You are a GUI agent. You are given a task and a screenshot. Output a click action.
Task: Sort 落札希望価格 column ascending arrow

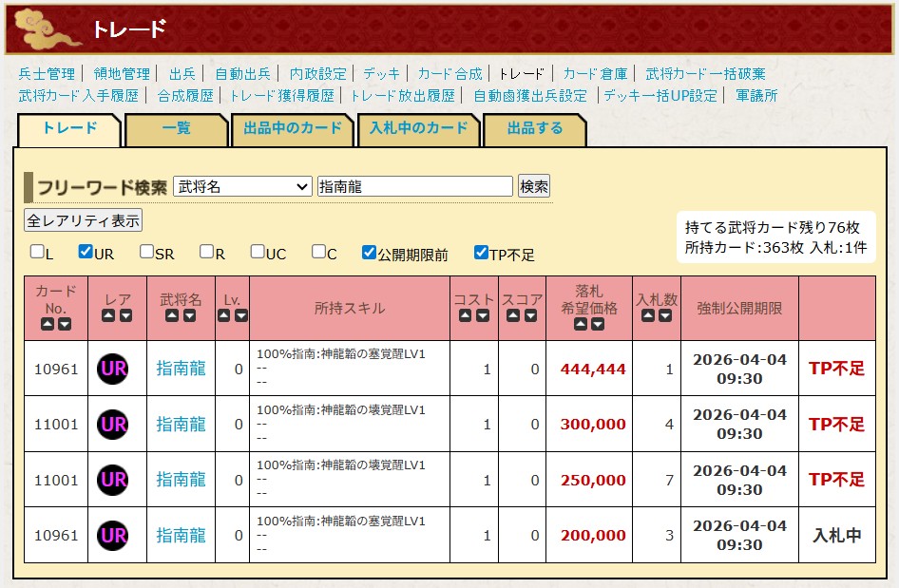581,324
